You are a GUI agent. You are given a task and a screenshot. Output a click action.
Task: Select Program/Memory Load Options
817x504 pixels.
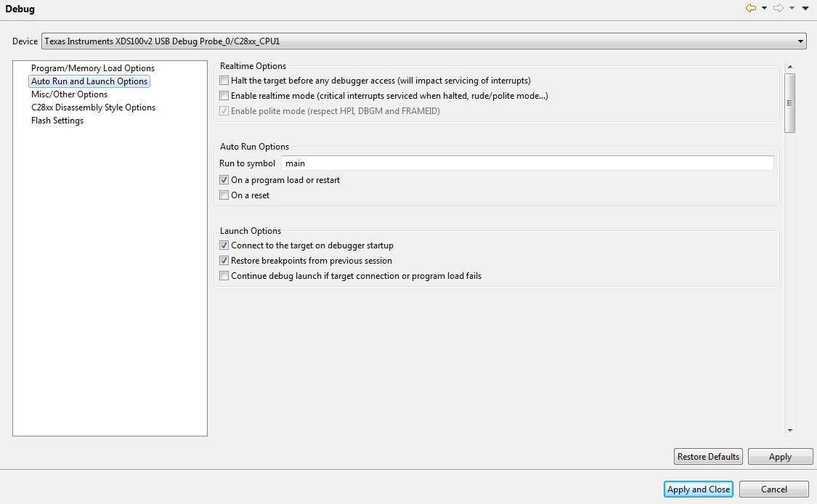(93, 68)
